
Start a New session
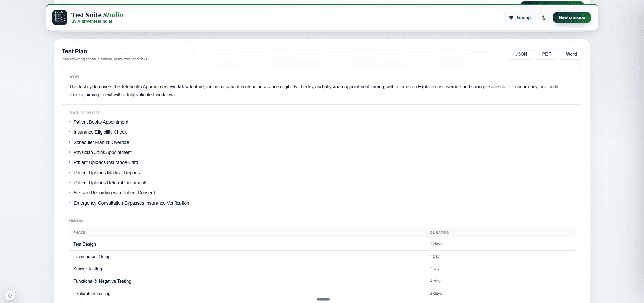[572, 18]
